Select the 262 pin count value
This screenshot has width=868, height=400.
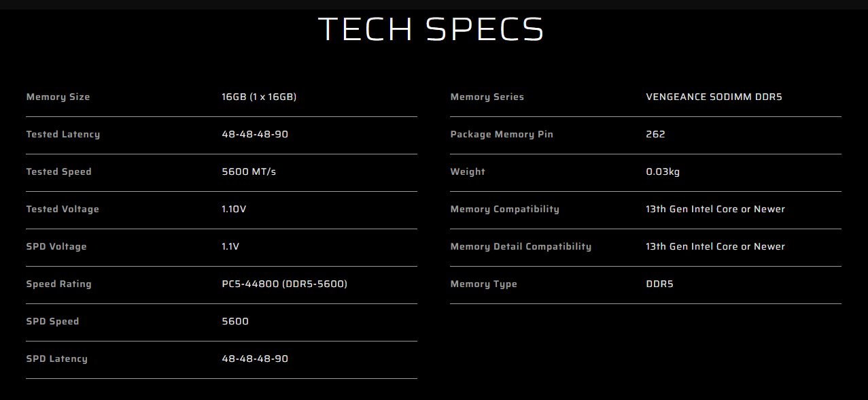[x=655, y=135]
